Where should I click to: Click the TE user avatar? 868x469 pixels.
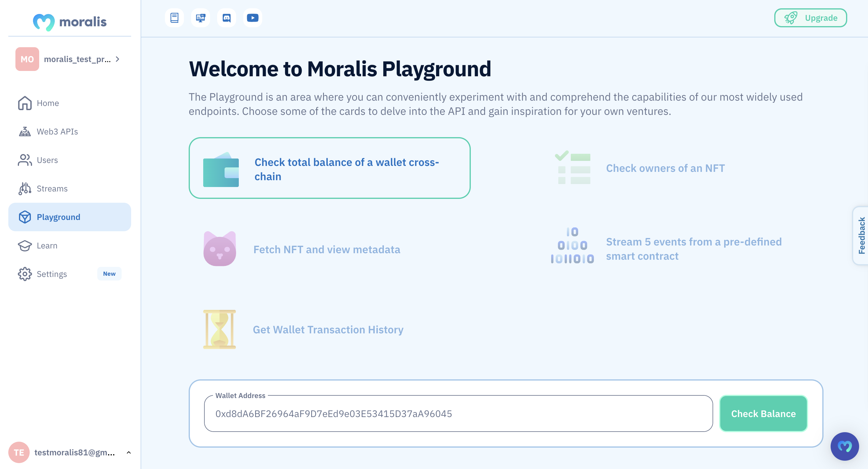(x=19, y=452)
